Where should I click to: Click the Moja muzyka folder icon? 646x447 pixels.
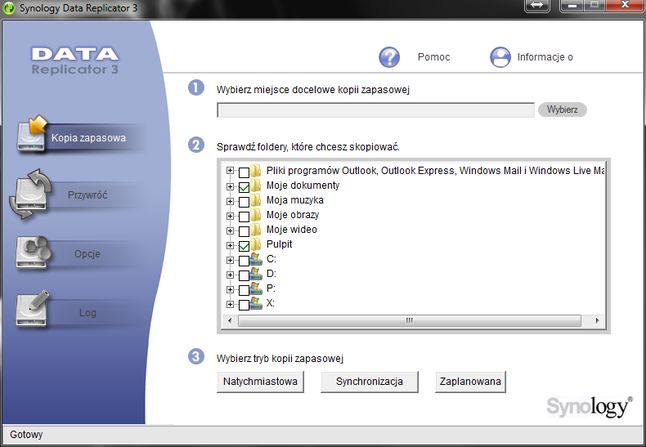click(x=256, y=201)
